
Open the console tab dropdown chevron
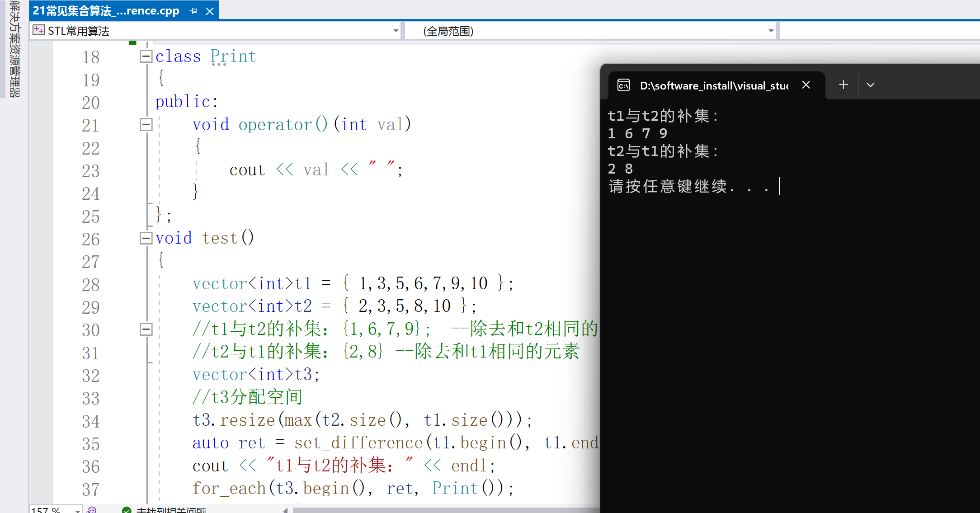pos(870,85)
